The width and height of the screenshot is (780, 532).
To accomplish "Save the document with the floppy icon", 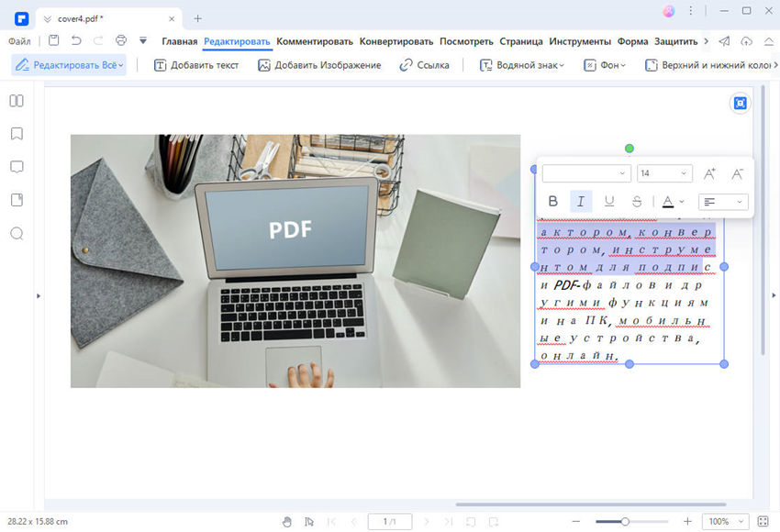I will (54, 40).
